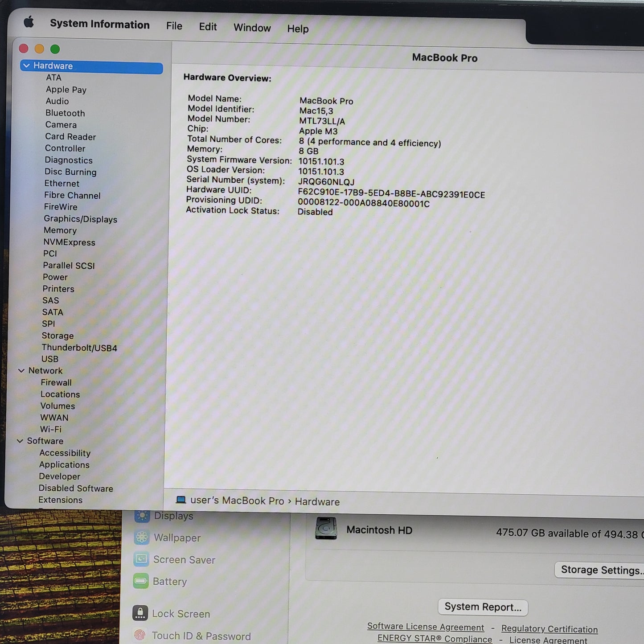644x644 pixels.
Task: Select Thunderbolt/USB4 in the sidebar
Action: click(79, 348)
